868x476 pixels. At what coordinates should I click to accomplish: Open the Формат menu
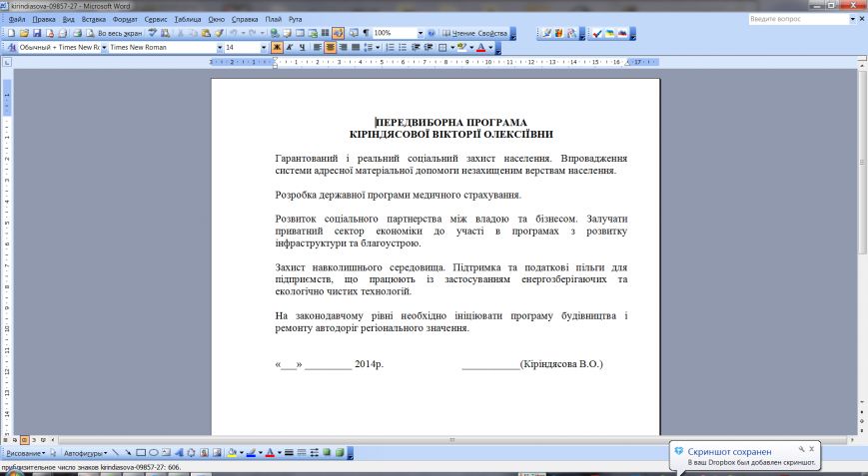click(125, 19)
